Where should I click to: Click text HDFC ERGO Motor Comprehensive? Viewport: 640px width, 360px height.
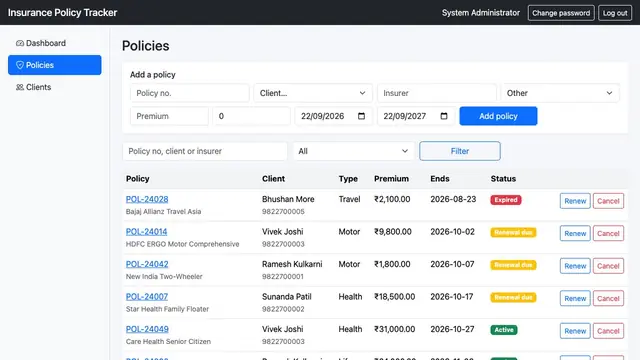[x=182, y=244]
